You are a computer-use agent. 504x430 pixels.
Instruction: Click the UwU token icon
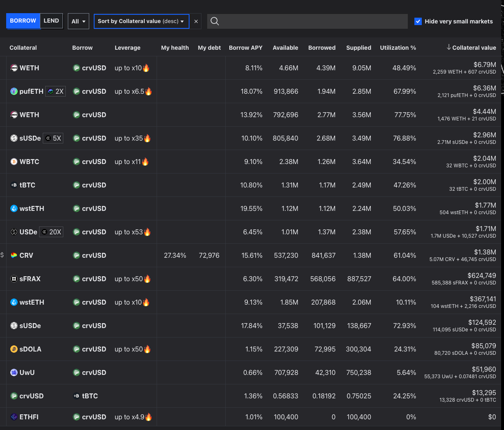(x=14, y=372)
